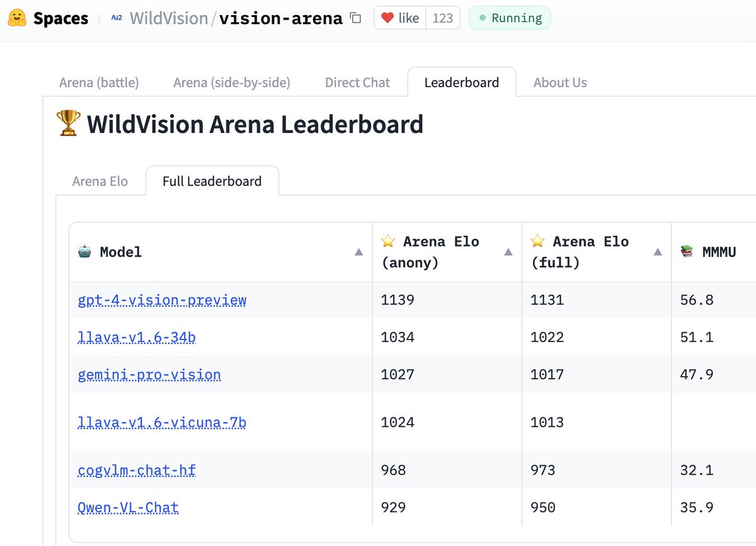Select the 1013 full Elo cell
Viewport: 756px width, 546px height.
click(597, 422)
